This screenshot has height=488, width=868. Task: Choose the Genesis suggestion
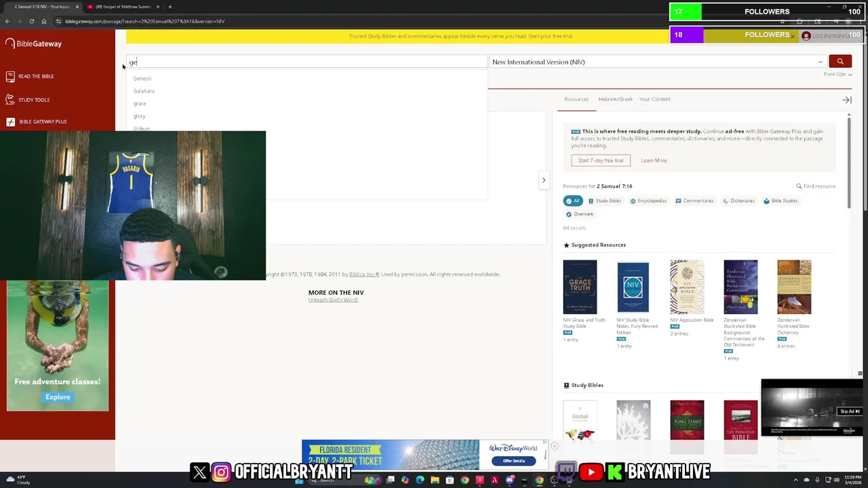point(142,79)
